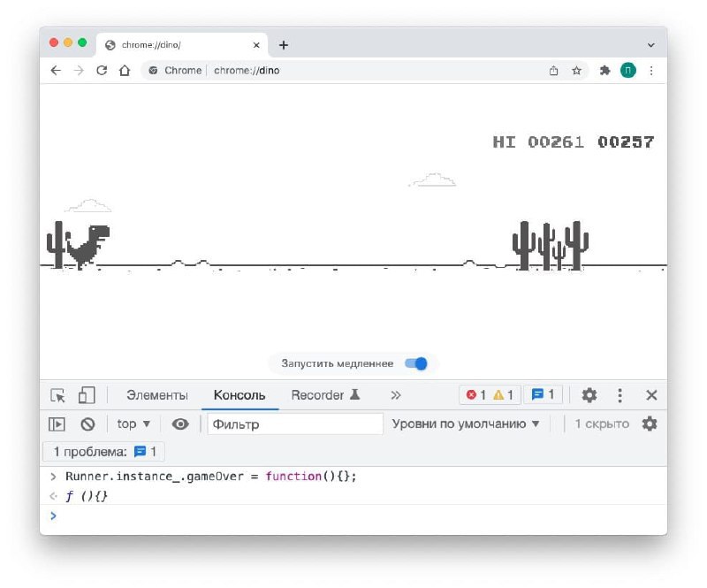Open the "1 проблема" issues link
This screenshot has width=707, height=588.
pyautogui.click(x=104, y=452)
